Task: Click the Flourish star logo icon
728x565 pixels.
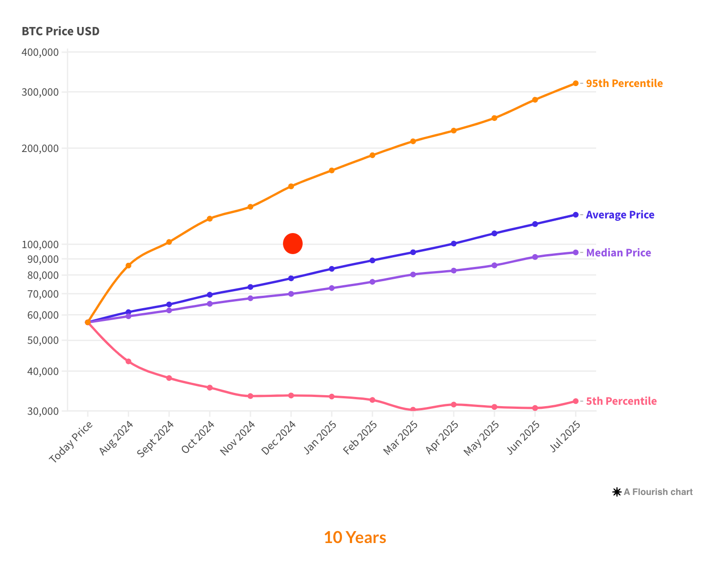Action: (x=617, y=492)
